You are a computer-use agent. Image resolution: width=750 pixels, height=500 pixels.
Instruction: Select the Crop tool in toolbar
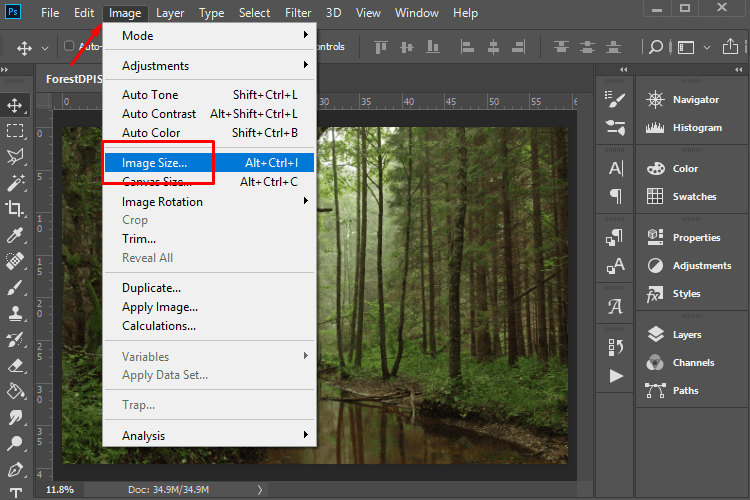[15, 209]
